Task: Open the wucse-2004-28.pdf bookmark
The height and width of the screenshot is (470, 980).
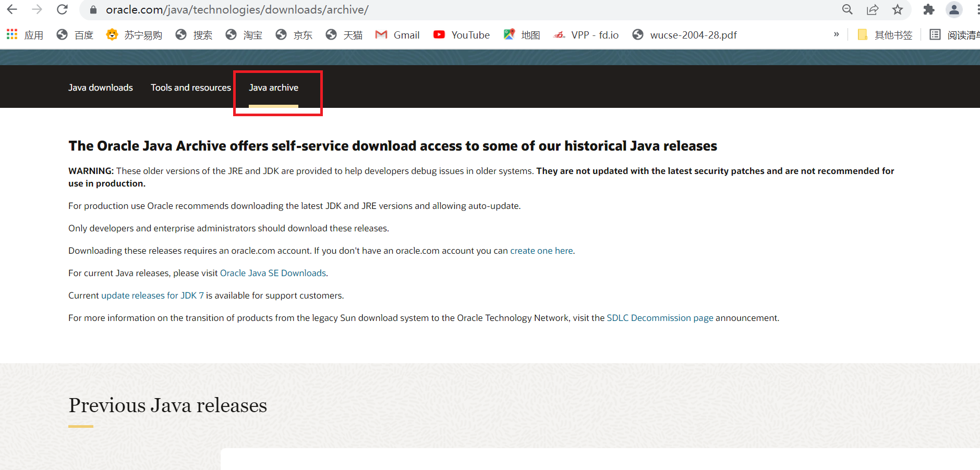Action: (684, 35)
